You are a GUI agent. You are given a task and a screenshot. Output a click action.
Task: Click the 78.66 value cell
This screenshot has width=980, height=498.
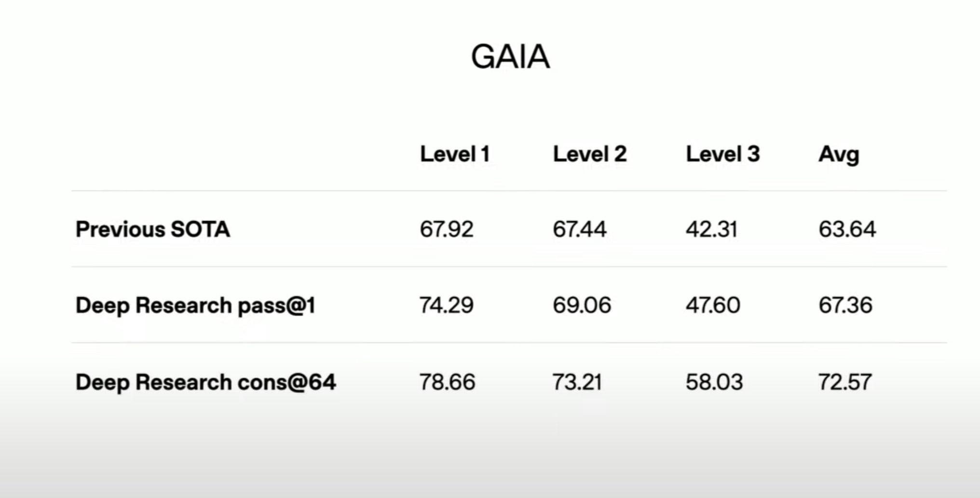(x=447, y=382)
